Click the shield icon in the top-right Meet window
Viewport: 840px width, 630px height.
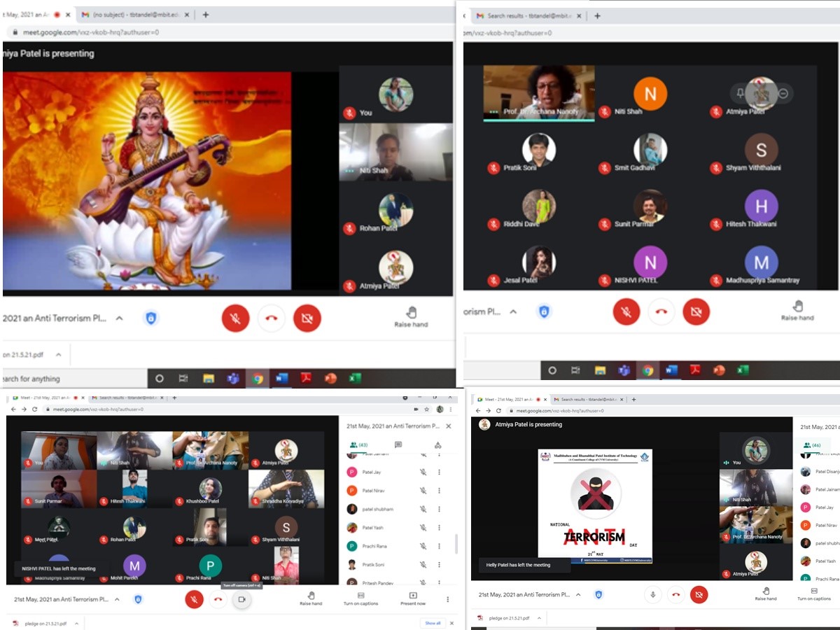tap(543, 311)
